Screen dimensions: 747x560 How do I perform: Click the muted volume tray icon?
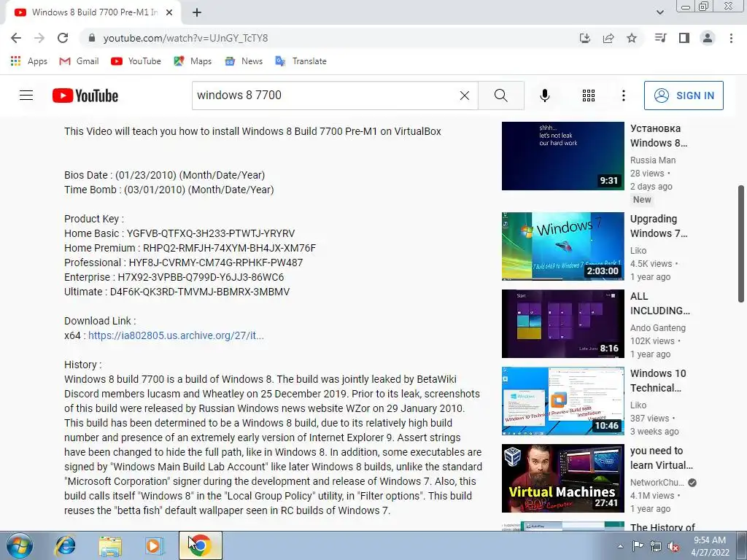(673, 545)
